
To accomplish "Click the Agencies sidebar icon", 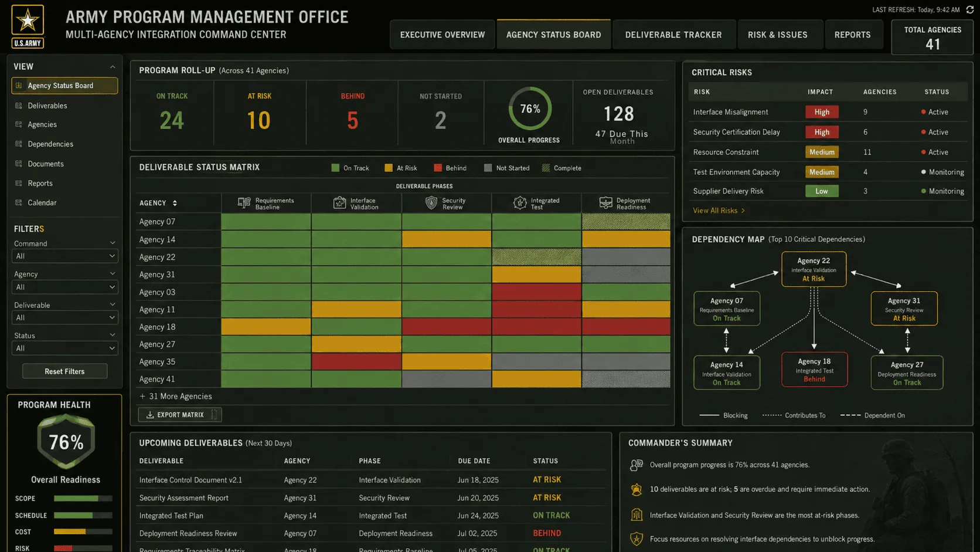I will coord(19,124).
